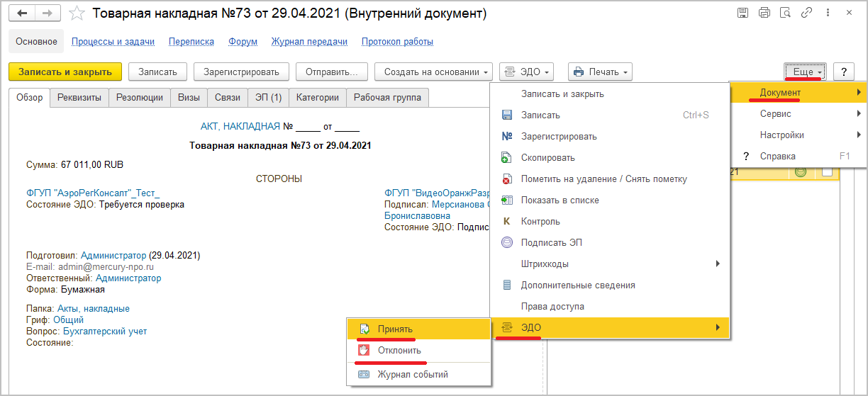Click the printer icon in title bar

(x=764, y=13)
